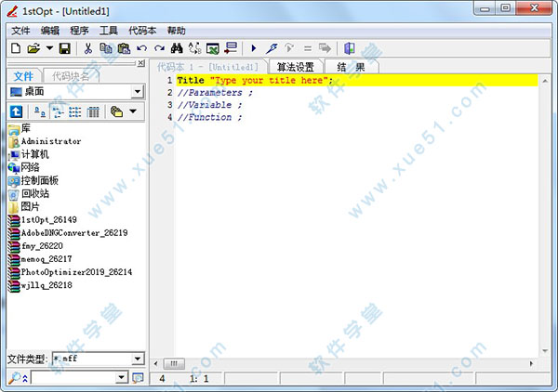The height and width of the screenshot is (392, 558).
Task: Click the Find binoculars icon
Action: coord(177,47)
